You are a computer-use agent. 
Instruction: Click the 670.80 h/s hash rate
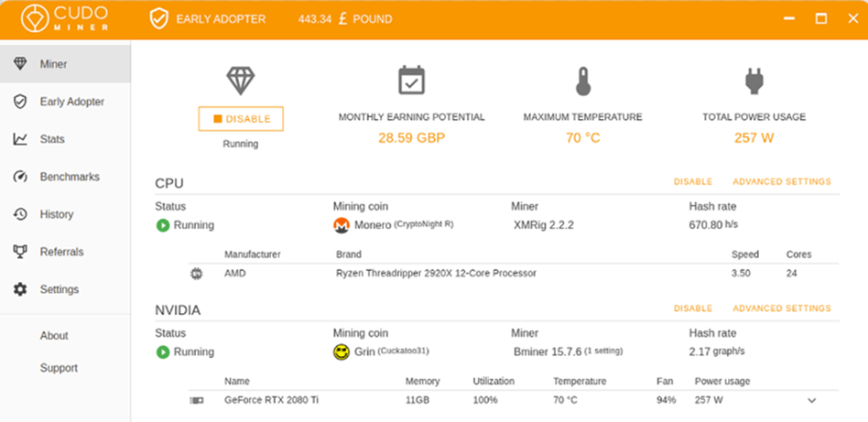coord(713,225)
